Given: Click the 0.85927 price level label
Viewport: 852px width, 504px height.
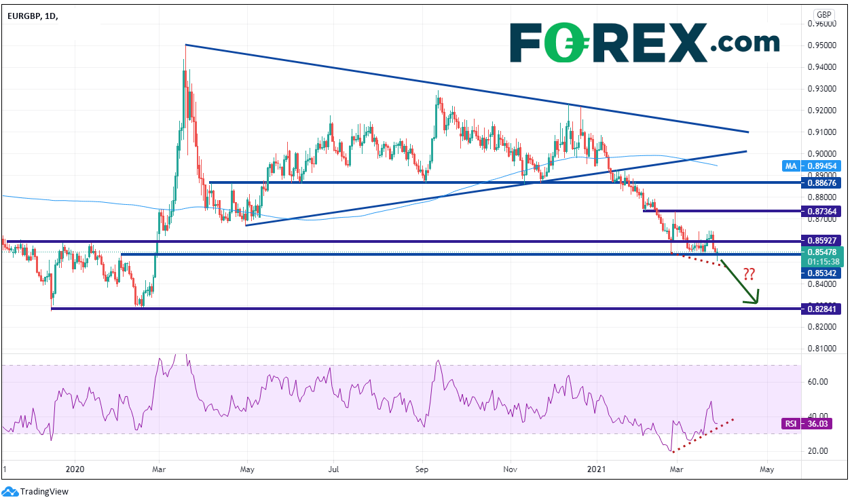Looking at the screenshot, I should pyautogui.click(x=822, y=241).
